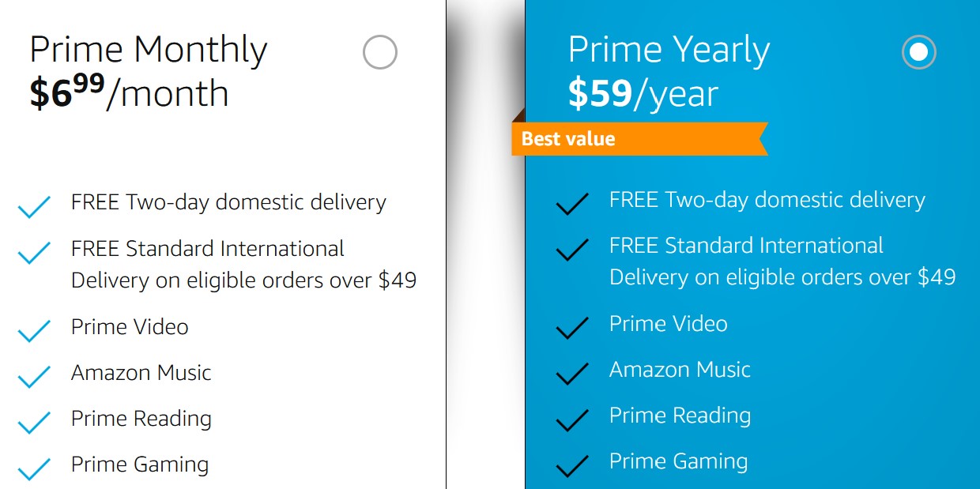
Task: Click the checkmark beside FREE Two-day domestic delivery on Prime Monthly
Action: (x=33, y=206)
